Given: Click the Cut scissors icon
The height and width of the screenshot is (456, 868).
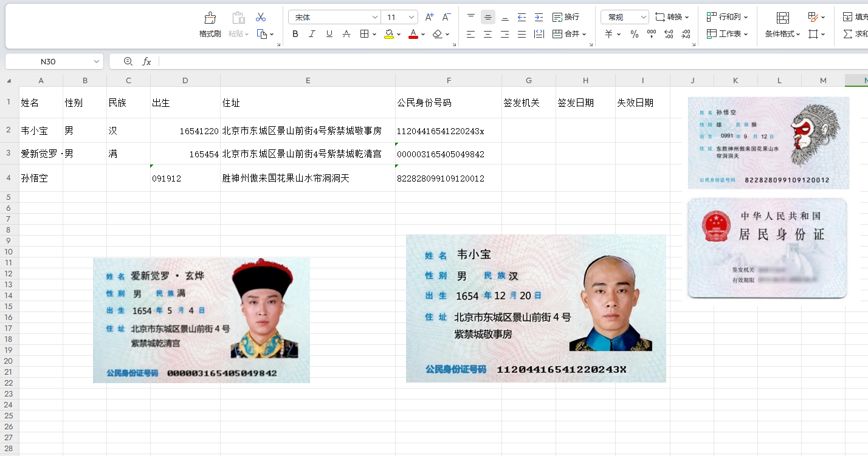Looking at the screenshot, I should point(261,17).
